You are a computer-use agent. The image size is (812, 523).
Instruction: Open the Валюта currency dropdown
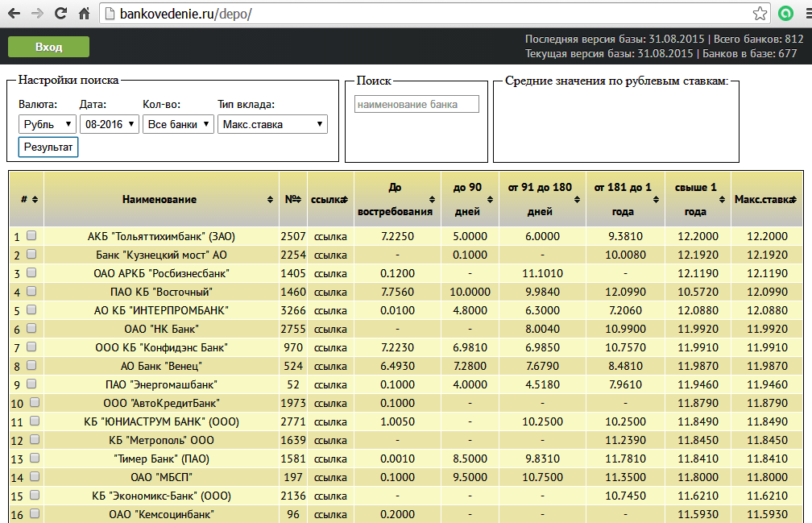pos(47,124)
